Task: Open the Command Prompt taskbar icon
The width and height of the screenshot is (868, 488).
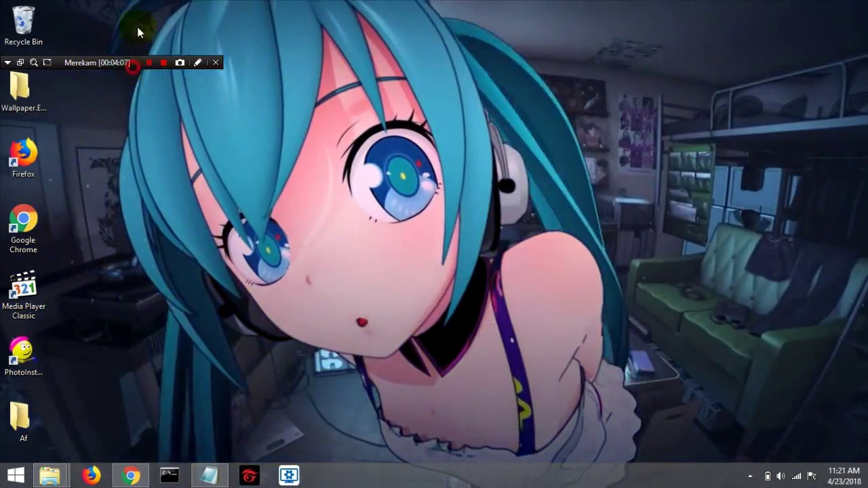Action: click(170, 476)
